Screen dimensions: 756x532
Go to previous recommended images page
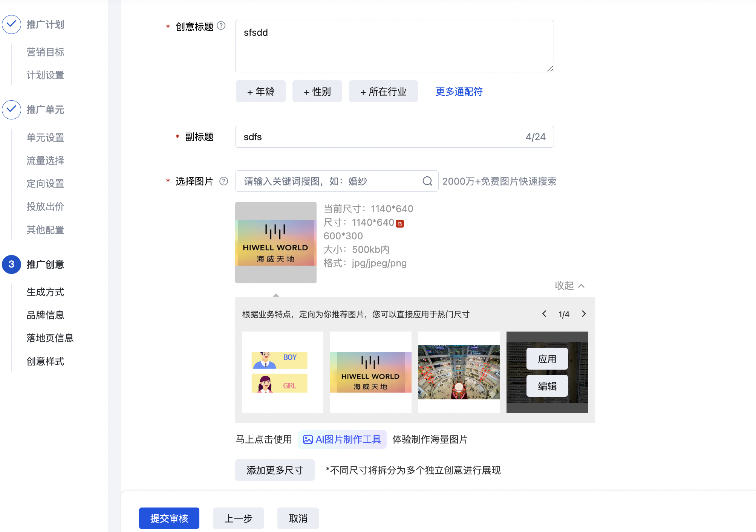pos(544,314)
